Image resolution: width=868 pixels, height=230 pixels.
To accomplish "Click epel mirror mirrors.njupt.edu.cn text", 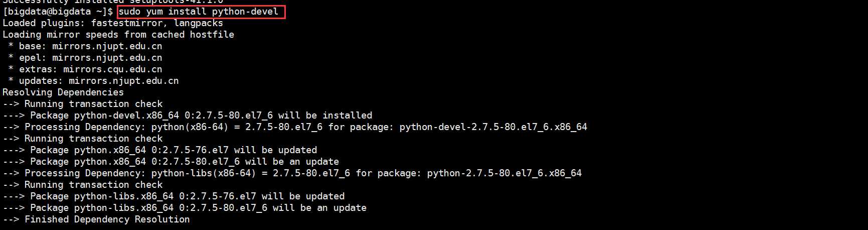I will 107,58.
